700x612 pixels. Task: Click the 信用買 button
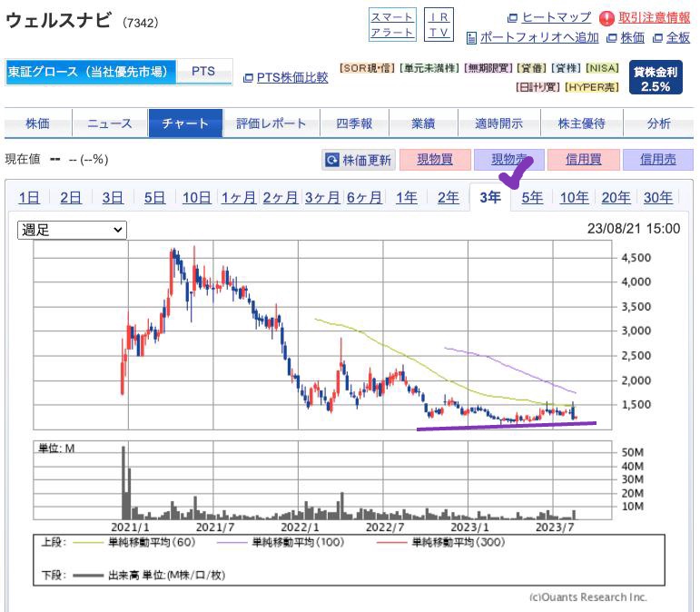(584, 160)
